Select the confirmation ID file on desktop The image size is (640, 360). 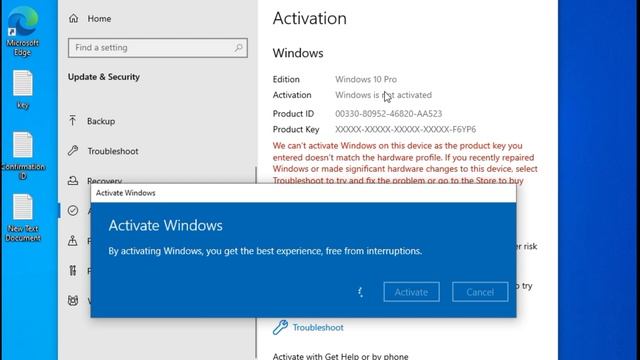(22, 156)
